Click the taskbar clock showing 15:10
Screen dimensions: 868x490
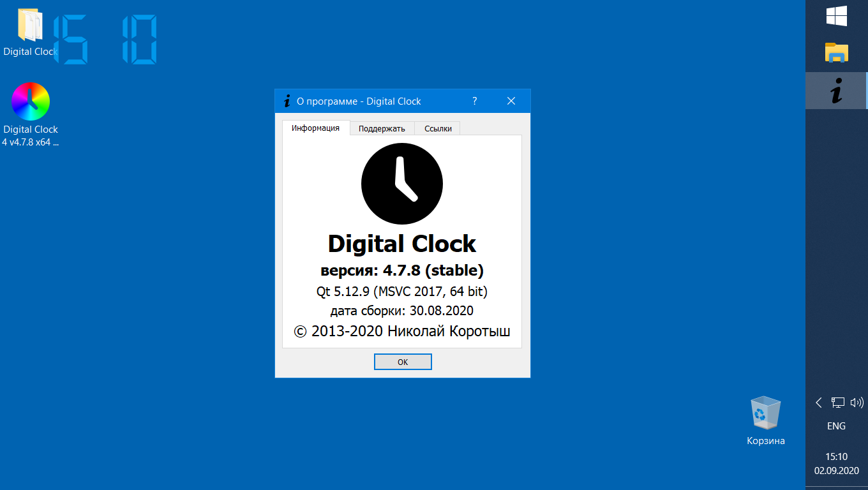836,464
